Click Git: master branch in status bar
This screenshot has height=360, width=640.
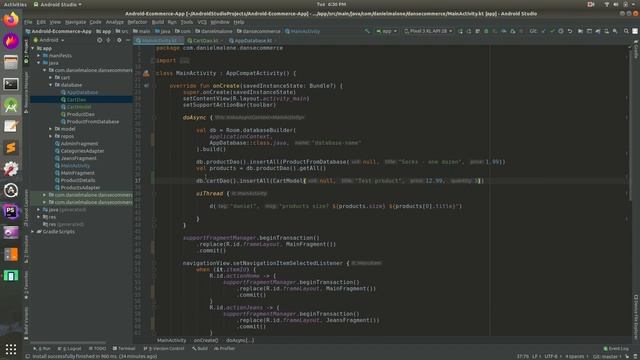(x=606, y=357)
